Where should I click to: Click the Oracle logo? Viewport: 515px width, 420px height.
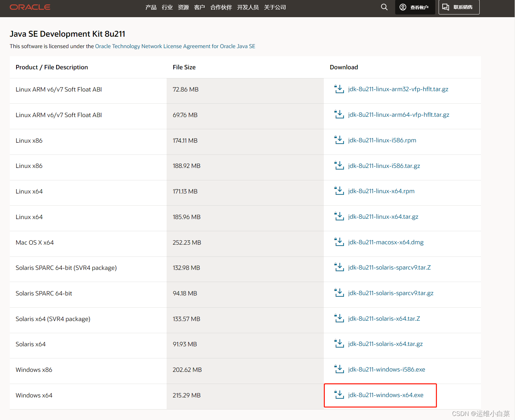[x=30, y=7]
